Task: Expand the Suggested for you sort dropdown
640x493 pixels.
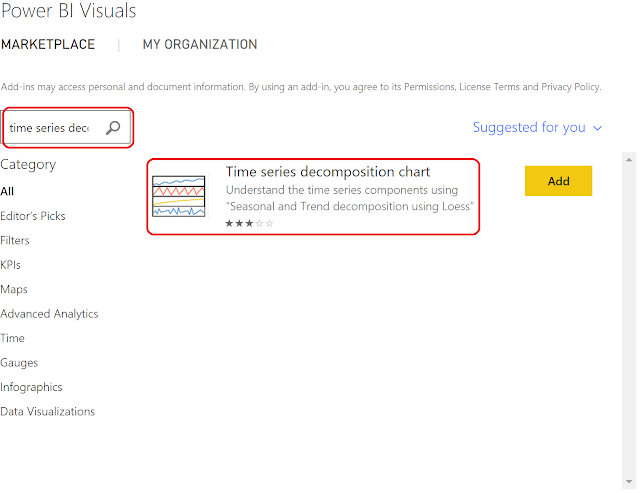Action: point(537,127)
